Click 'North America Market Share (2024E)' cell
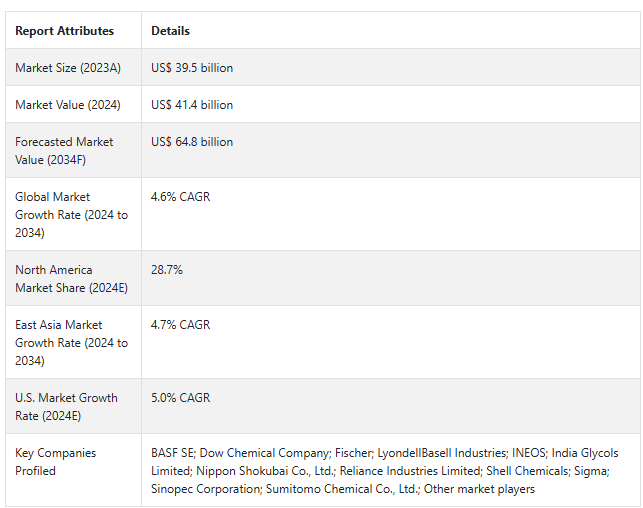Image resolution: width=643 pixels, height=508 pixels. point(71,279)
